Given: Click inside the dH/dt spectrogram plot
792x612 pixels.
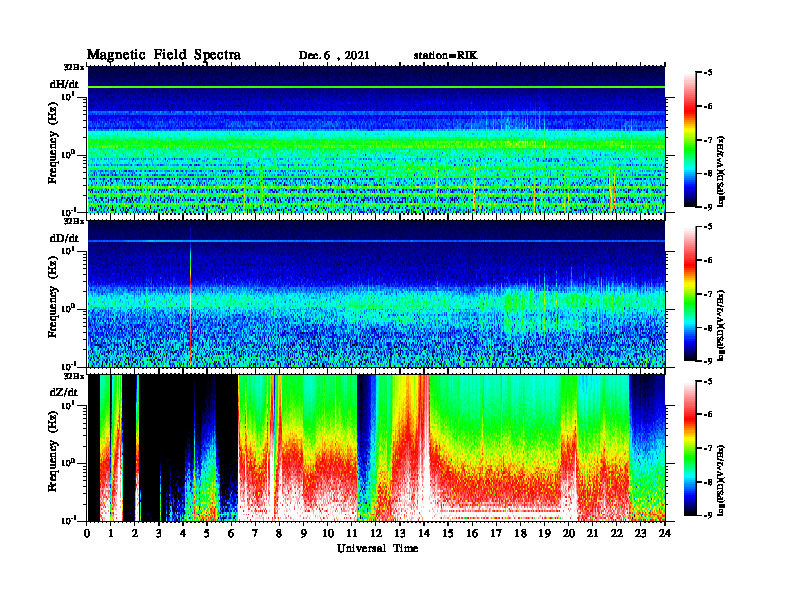Looking at the screenshot, I should click(x=376, y=139).
